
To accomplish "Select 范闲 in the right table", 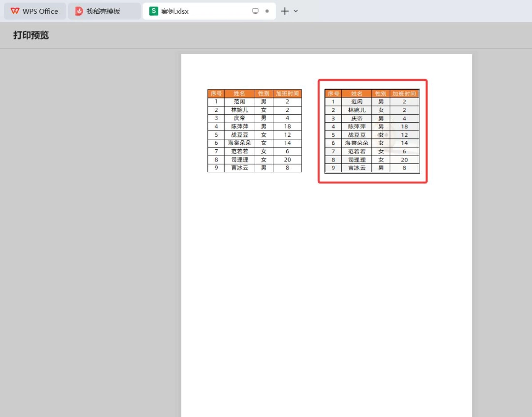I will pos(357,102).
